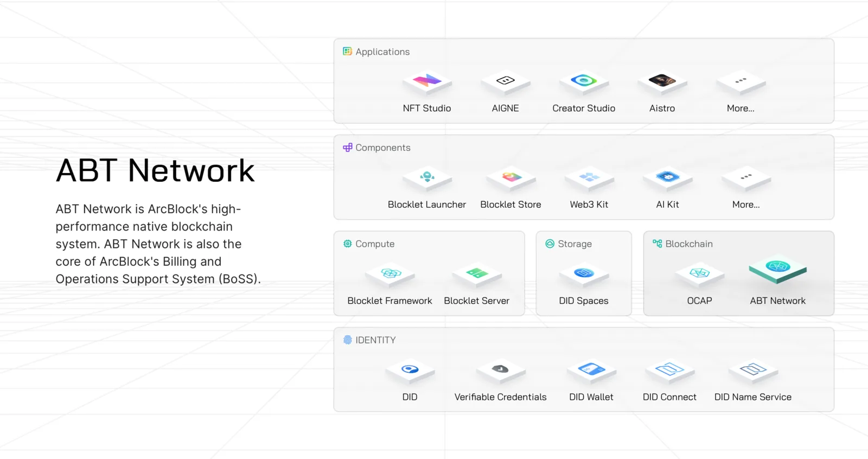Screen dimensions: 868x459
Task: Click the Aistro label
Action: point(662,109)
